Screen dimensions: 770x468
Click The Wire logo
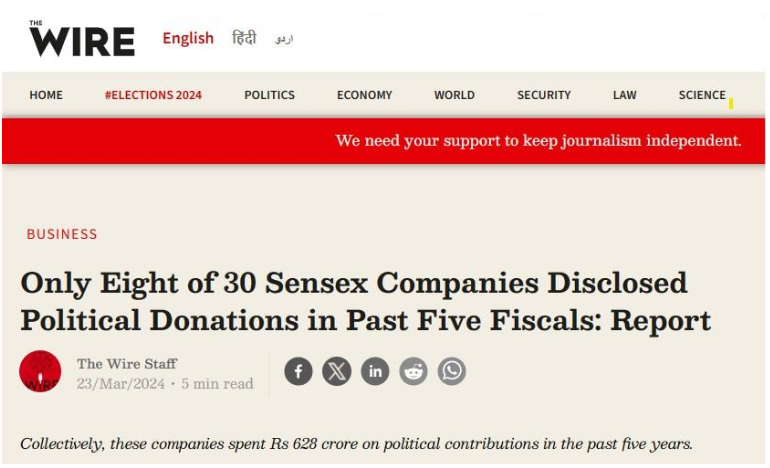coord(81,39)
